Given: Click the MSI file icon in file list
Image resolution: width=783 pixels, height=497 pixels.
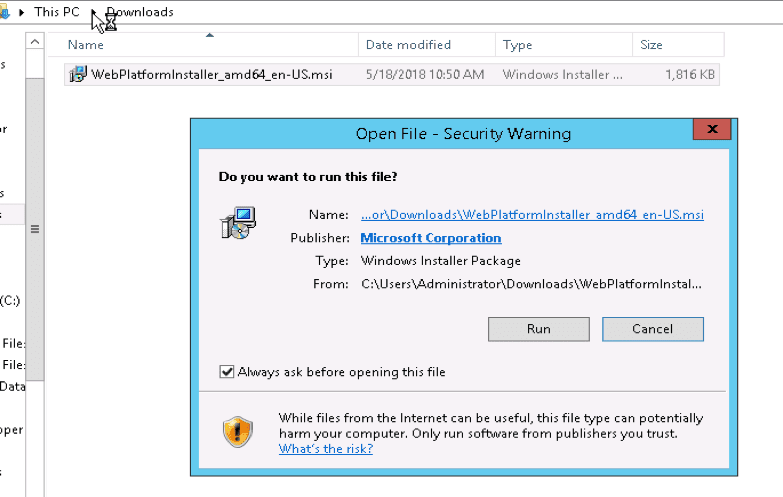Looking at the screenshot, I should (78, 74).
